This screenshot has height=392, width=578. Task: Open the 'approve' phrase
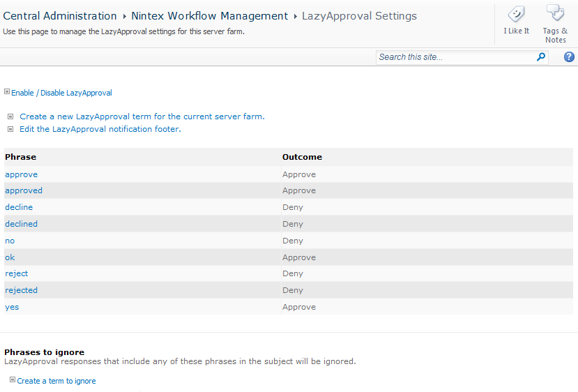click(22, 174)
